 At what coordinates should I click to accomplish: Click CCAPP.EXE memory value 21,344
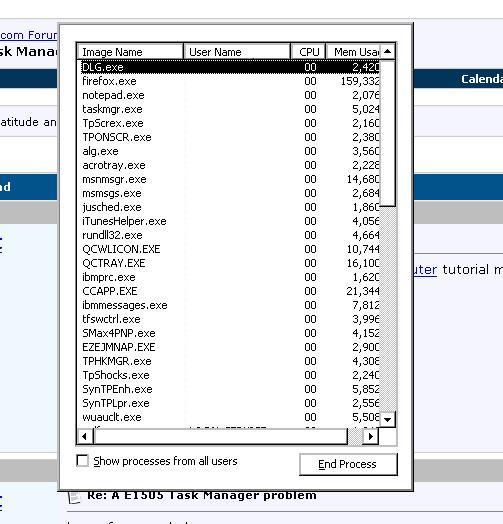pyautogui.click(x=363, y=291)
